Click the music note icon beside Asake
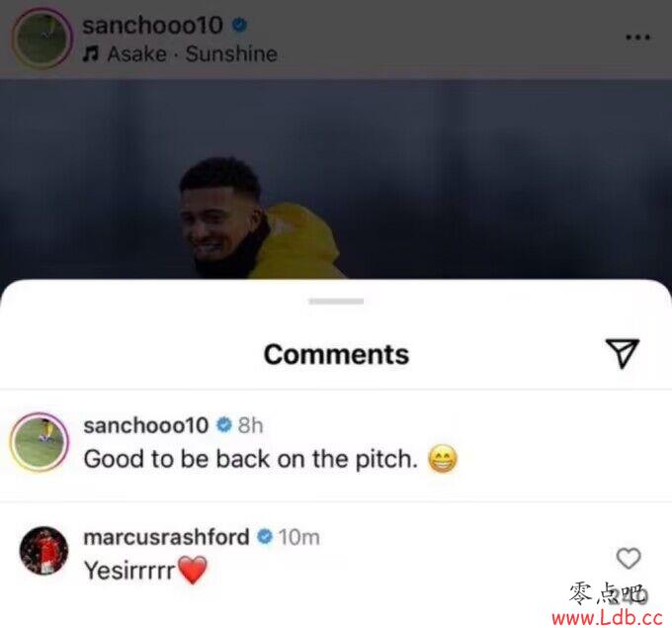The height and width of the screenshot is (628, 672). click(x=91, y=54)
